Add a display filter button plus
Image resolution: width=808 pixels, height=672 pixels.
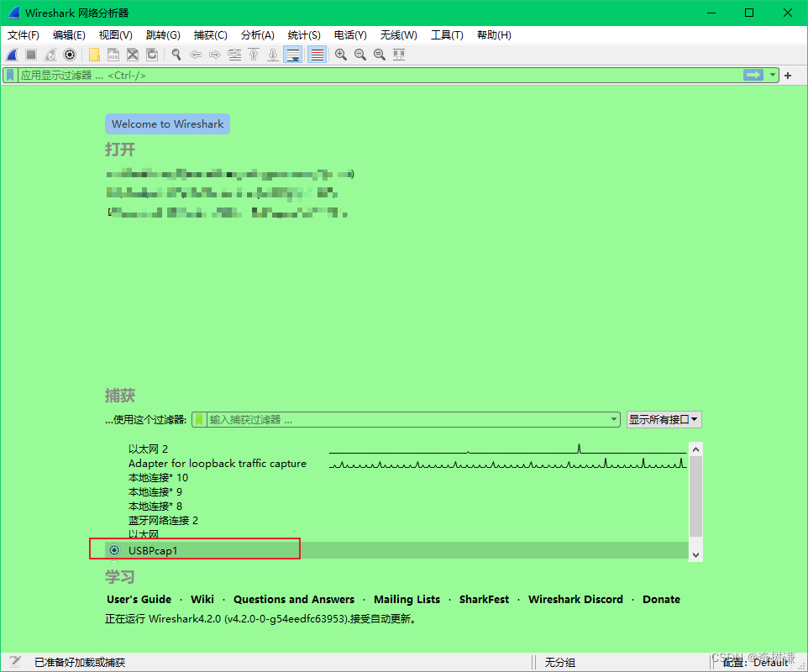point(788,76)
